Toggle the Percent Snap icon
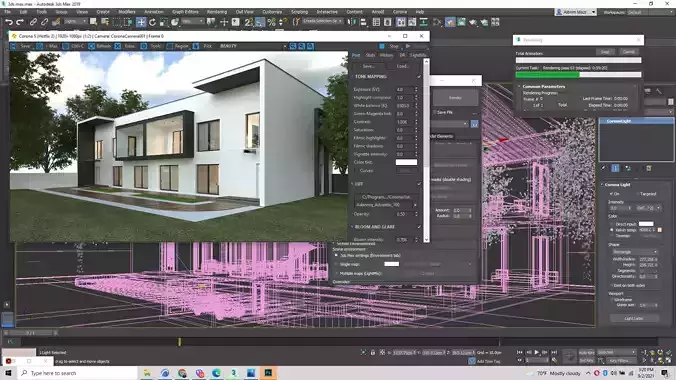Viewport: 676px width, 380px height. coord(272,22)
